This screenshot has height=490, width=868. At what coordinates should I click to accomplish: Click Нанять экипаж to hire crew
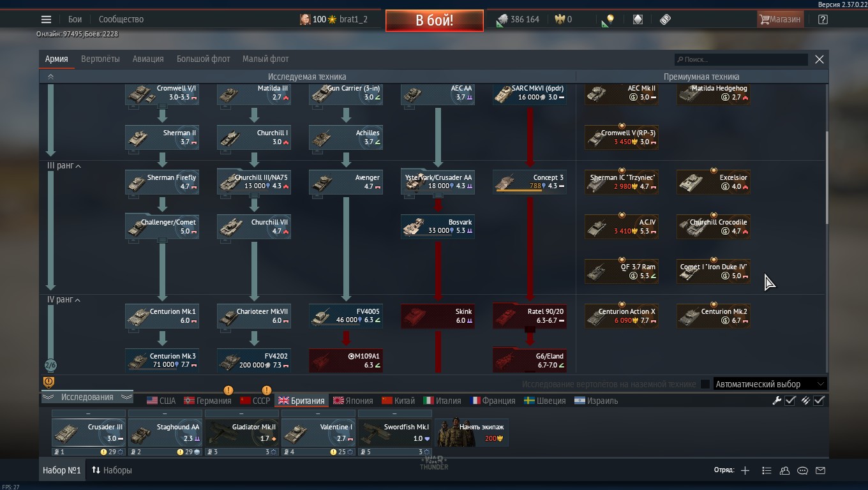[x=472, y=432]
